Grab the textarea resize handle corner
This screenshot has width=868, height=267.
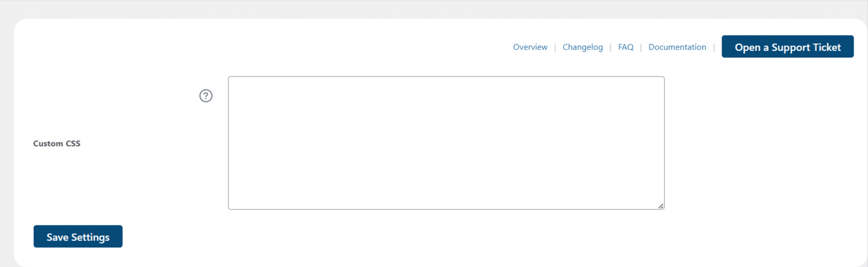661,206
